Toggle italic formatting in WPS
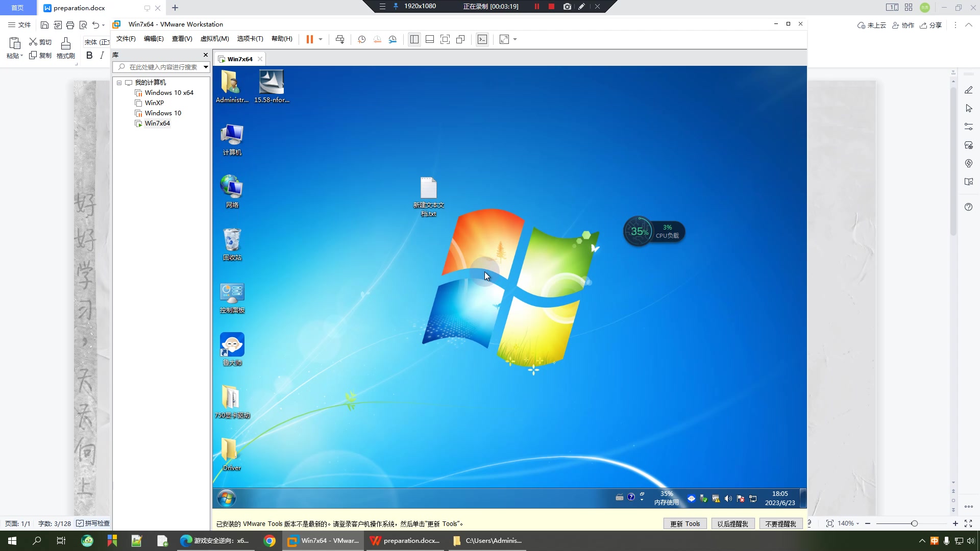This screenshot has height=551, width=980. point(102,55)
